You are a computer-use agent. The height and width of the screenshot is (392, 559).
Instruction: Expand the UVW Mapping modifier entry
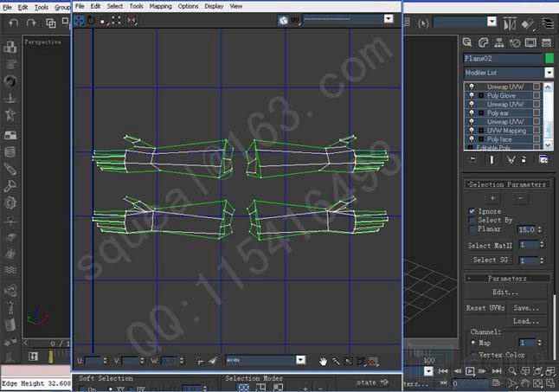pos(480,131)
